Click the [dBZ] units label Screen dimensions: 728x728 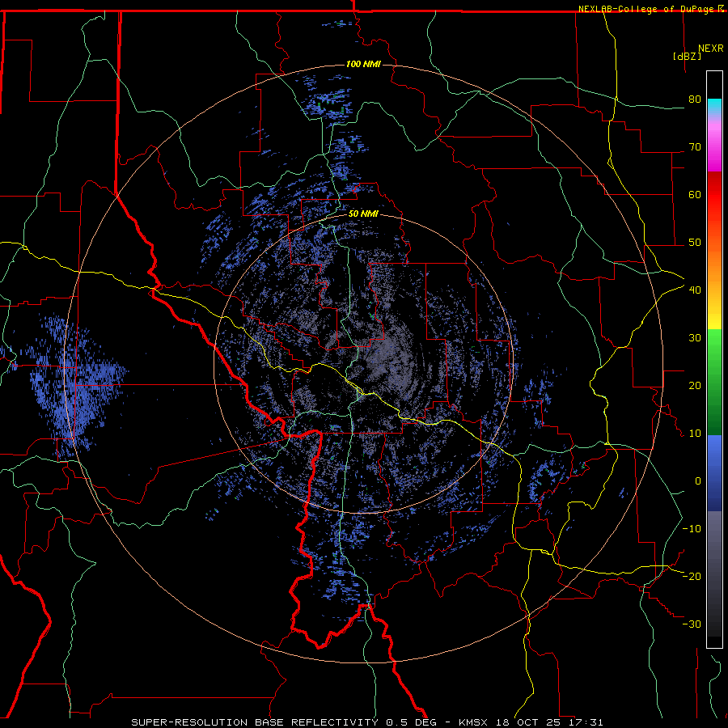[687, 56]
